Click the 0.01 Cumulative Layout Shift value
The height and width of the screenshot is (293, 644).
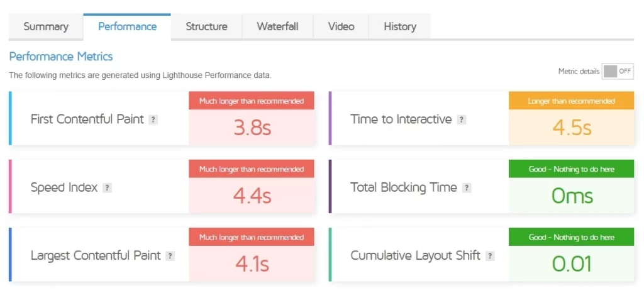point(572,264)
